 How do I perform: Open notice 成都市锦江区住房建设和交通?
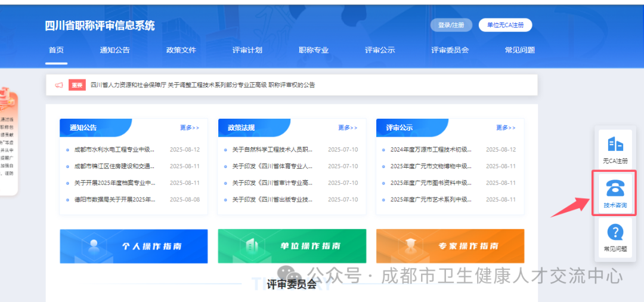(x=115, y=167)
